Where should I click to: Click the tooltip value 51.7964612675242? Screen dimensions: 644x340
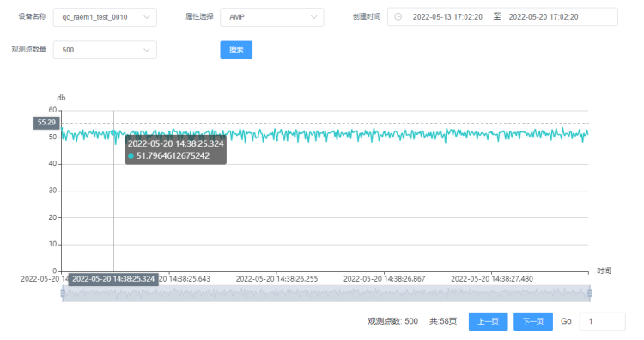(173, 156)
